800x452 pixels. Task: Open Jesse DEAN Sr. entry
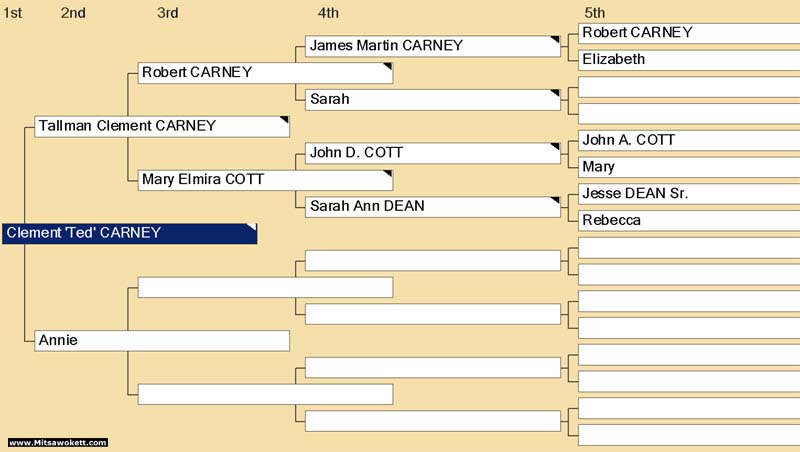[x=689, y=194]
